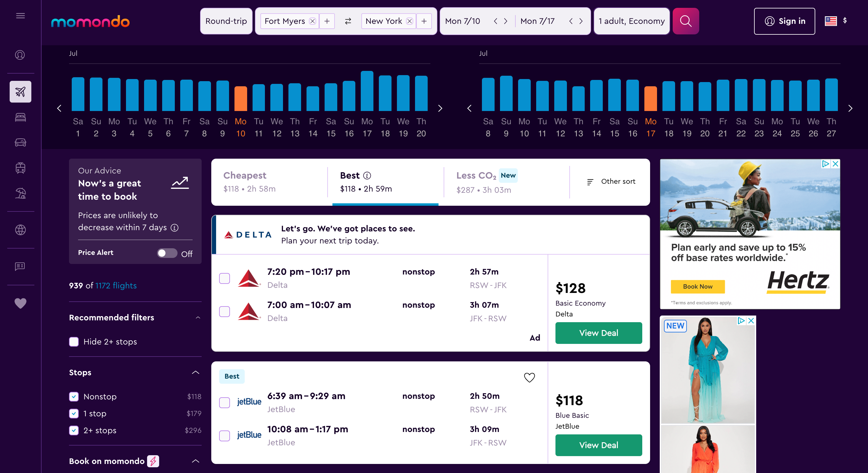This screenshot has height=473, width=868.
Task: Open the 1 adult, Economy travelers dropdown
Action: 631,21
